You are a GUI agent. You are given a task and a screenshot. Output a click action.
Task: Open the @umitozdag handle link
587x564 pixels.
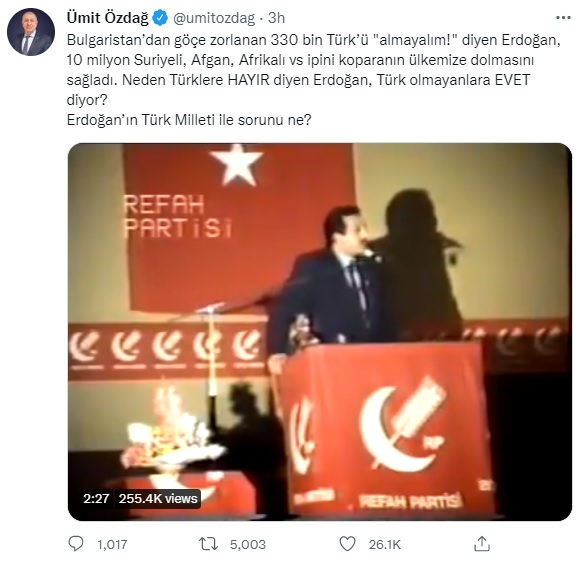[214, 18]
